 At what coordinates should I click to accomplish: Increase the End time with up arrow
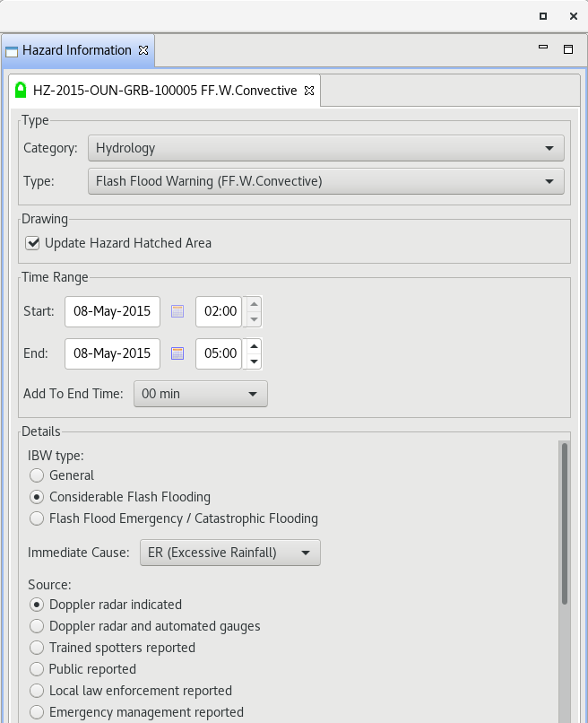pyautogui.click(x=254, y=346)
